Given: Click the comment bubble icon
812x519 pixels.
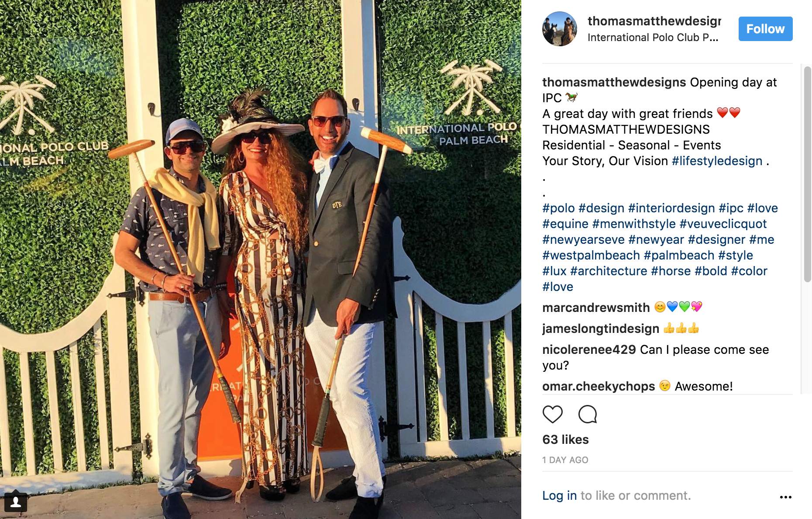Looking at the screenshot, I should click(x=588, y=414).
